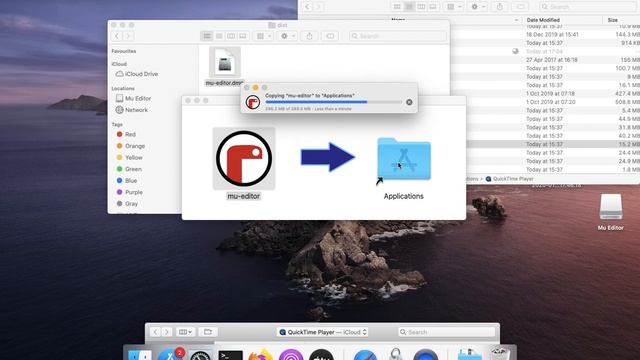Open action gear menu in dist window
640x360 pixels.
287,36
